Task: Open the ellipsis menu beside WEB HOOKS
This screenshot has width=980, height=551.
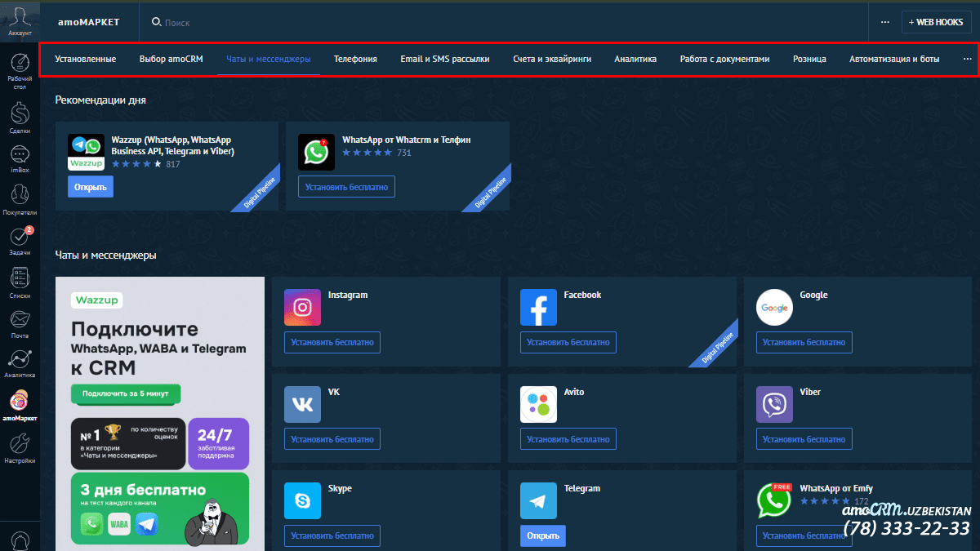Action: (885, 22)
